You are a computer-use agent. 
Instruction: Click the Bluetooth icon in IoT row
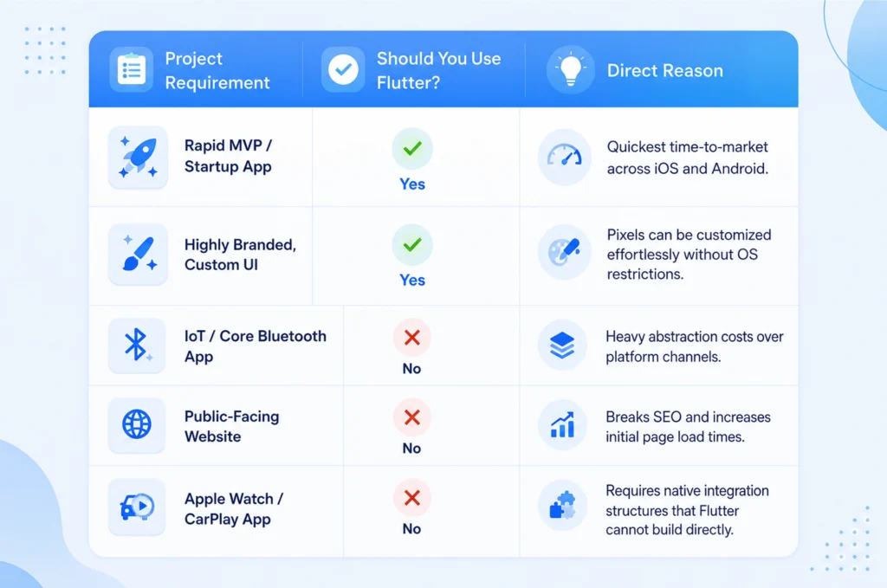pos(136,345)
